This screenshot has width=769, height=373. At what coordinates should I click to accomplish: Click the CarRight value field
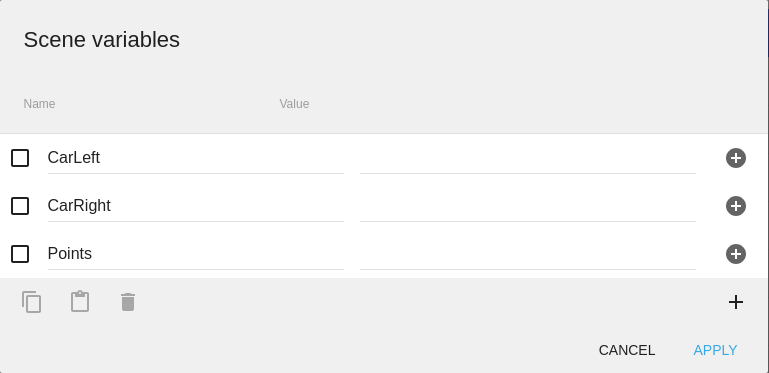528,206
